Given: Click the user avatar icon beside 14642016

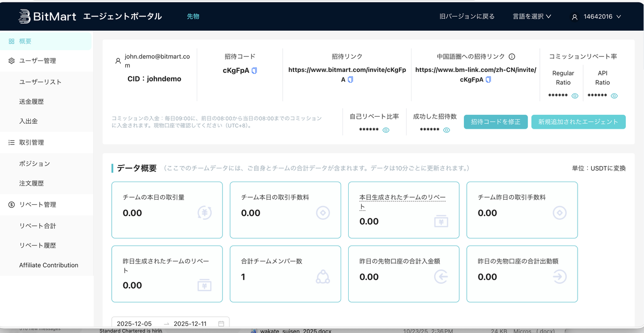Looking at the screenshot, I should click(x=575, y=17).
